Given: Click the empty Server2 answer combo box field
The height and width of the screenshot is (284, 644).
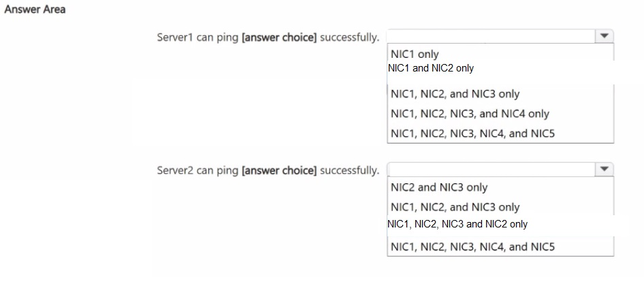Looking at the screenshot, I should pyautogui.click(x=492, y=170).
